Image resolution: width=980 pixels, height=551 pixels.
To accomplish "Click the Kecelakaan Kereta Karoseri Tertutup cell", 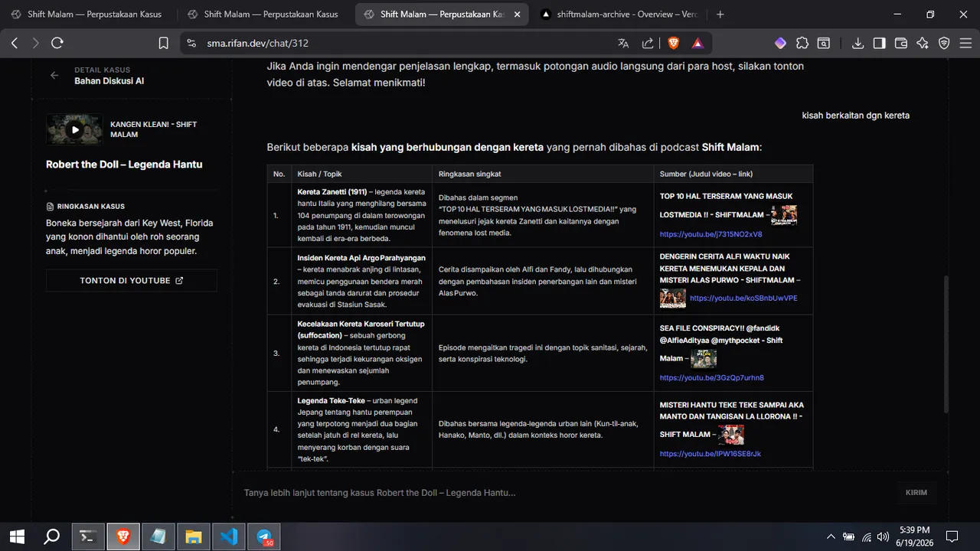I will tap(361, 353).
